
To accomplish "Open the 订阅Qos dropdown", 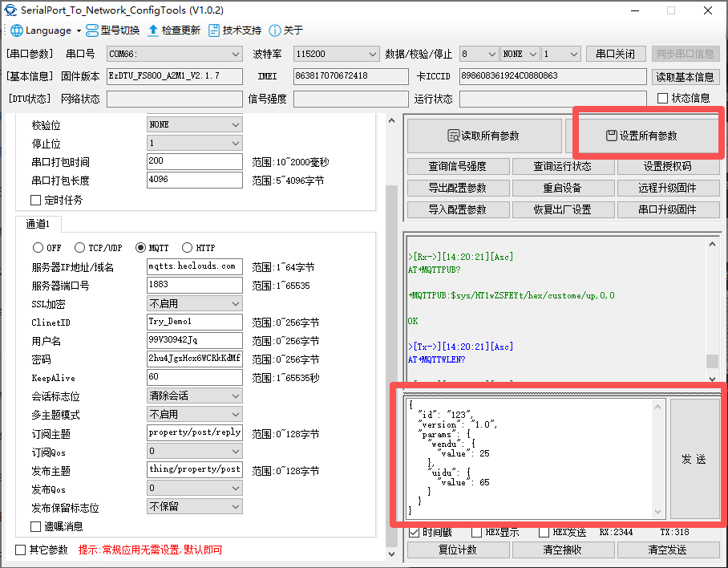I will coord(236,452).
